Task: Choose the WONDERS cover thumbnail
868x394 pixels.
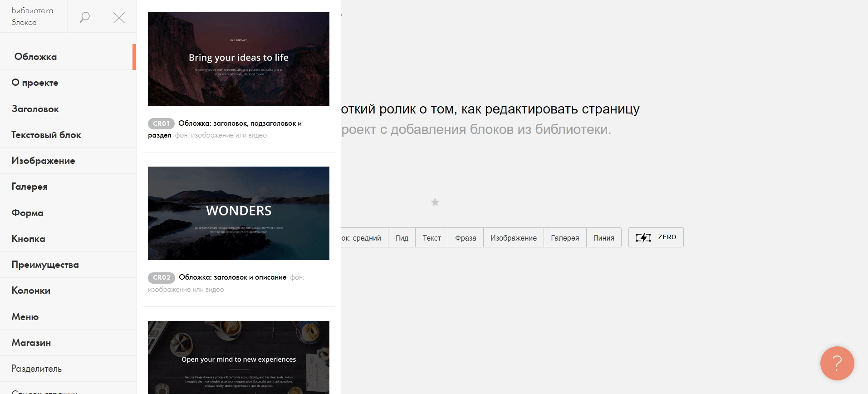Action: 239,213
